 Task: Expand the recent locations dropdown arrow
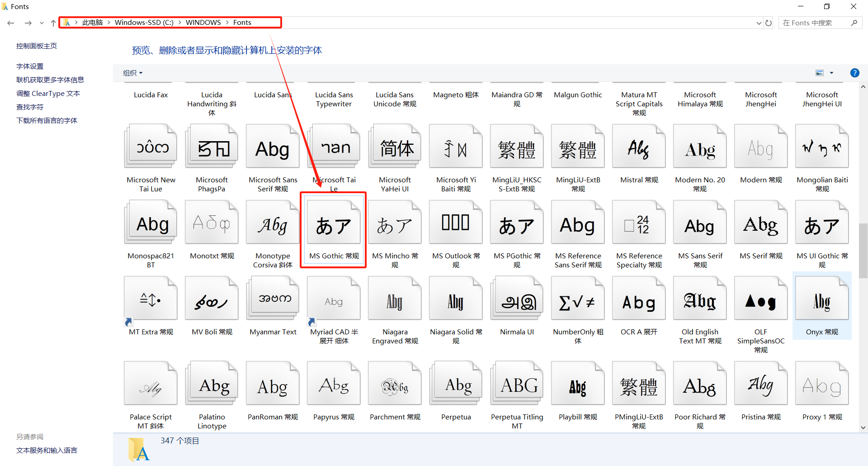[x=42, y=23]
